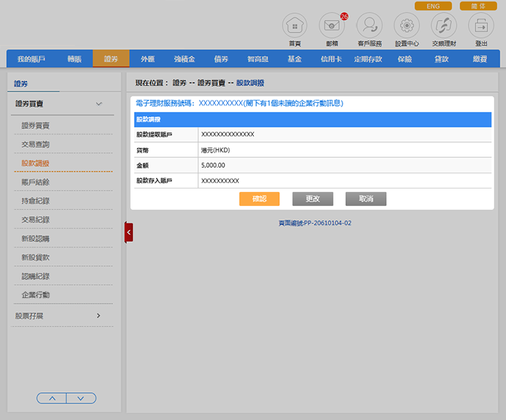Image resolution: width=506 pixels, height=420 pixels.
Task: Switch language to 簡体
Action: [478, 6]
